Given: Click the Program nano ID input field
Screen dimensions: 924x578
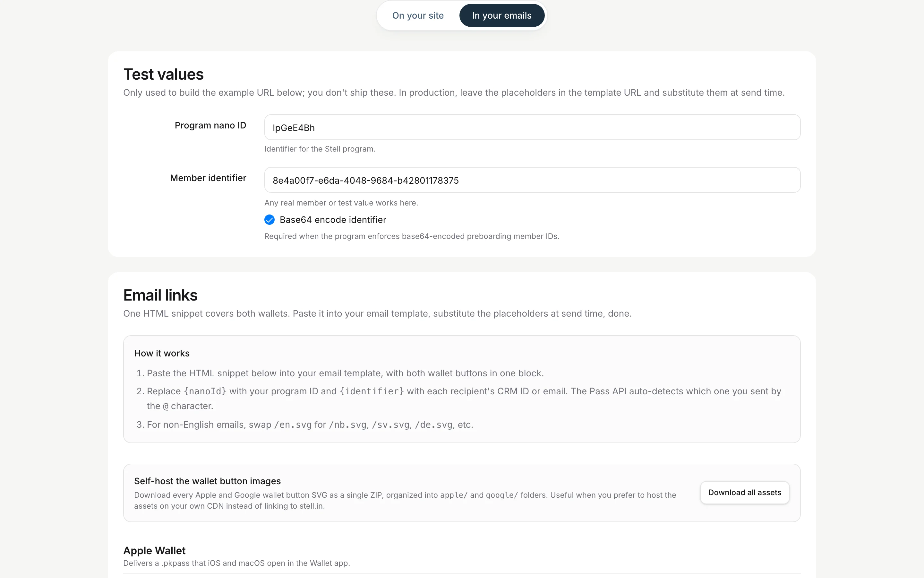Looking at the screenshot, I should (532, 127).
